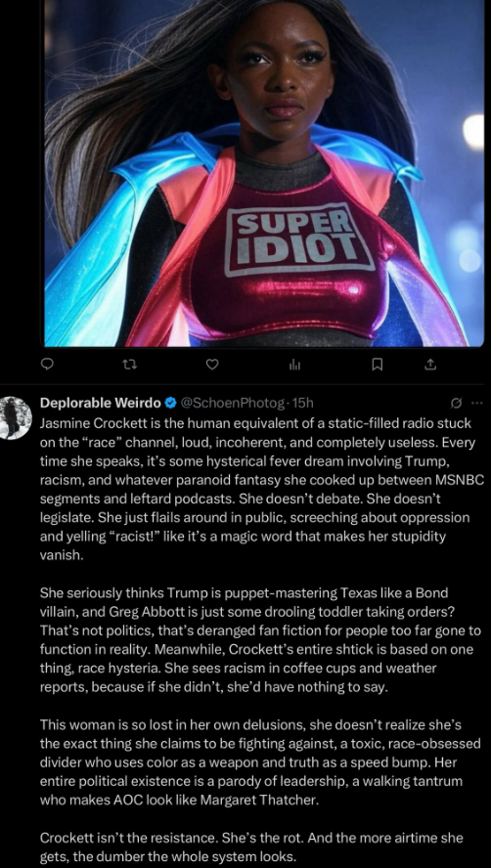This screenshot has width=491, height=868.
Task: Share the post using the upload arrow icon
Action: click(431, 364)
